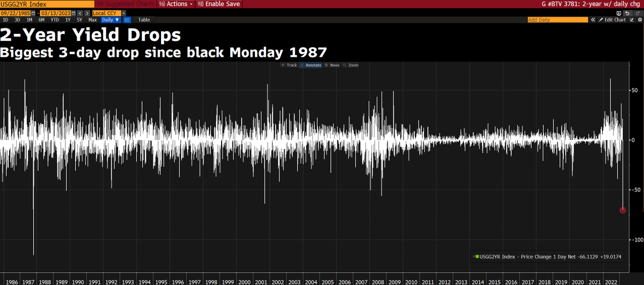The image size is (644, 285).
Task: Undo the last chart change
Action: tap(627, 13)
